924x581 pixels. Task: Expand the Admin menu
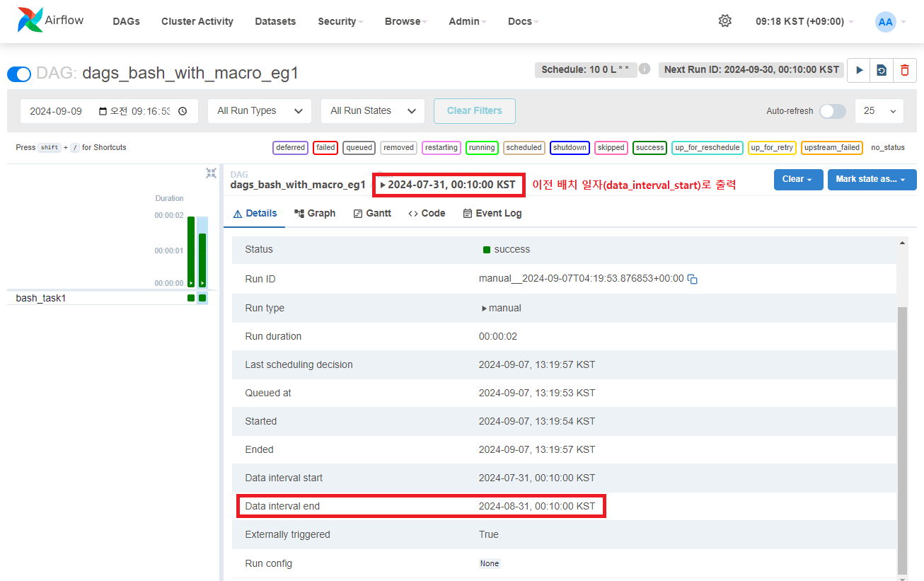click(468, 21)
